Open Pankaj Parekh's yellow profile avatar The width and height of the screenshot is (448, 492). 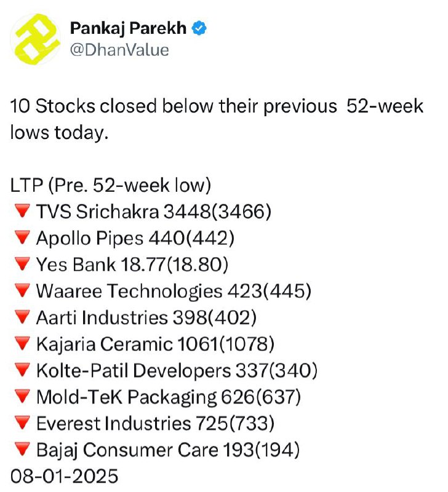[36, 39]
